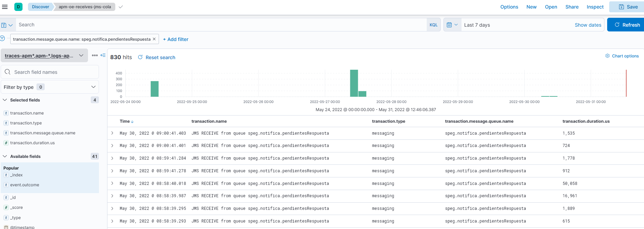The height and width of the screenshot is (229, 644).
Task: Click the _id available field
Action: pyautogui.click(x=13, y=198)
